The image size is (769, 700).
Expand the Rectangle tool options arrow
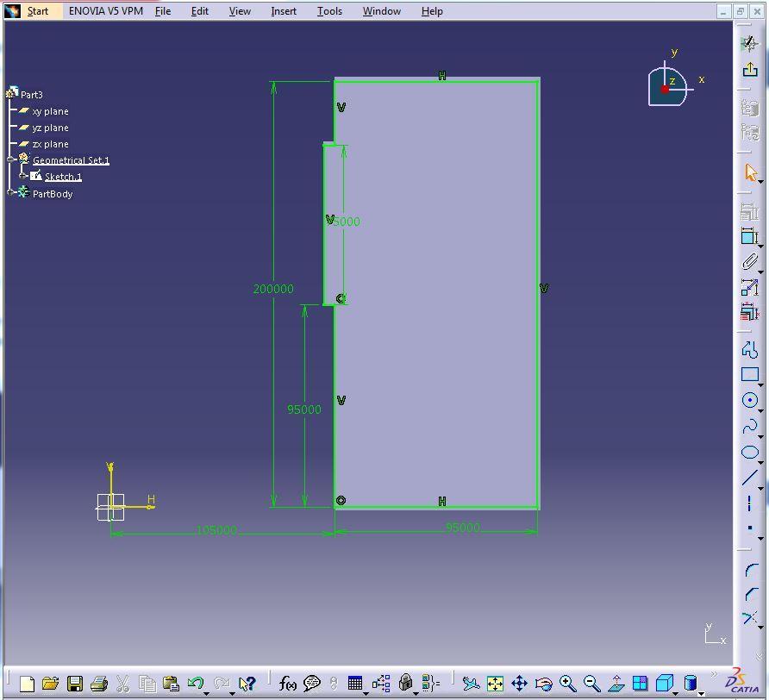point(760,384)
